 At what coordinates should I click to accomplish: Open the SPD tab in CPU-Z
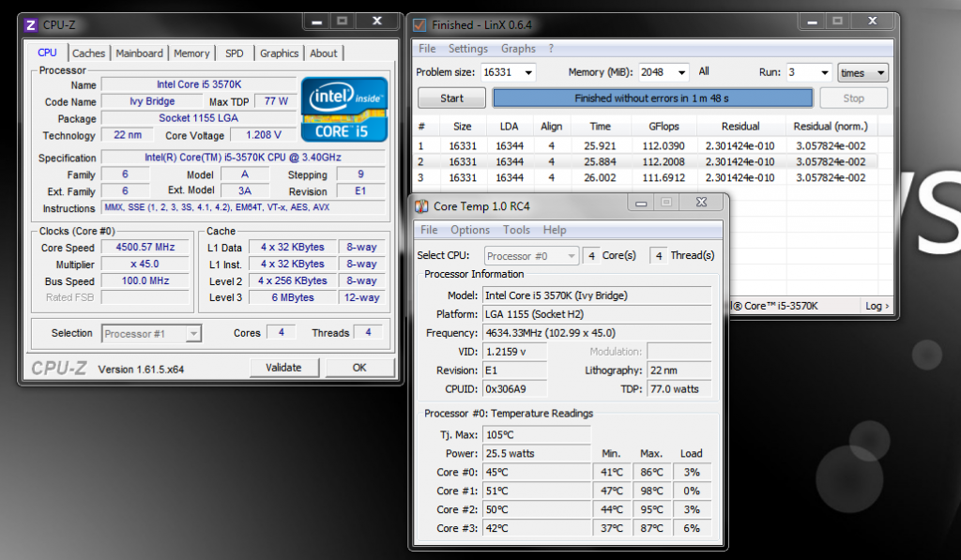[x=235, y=53]
